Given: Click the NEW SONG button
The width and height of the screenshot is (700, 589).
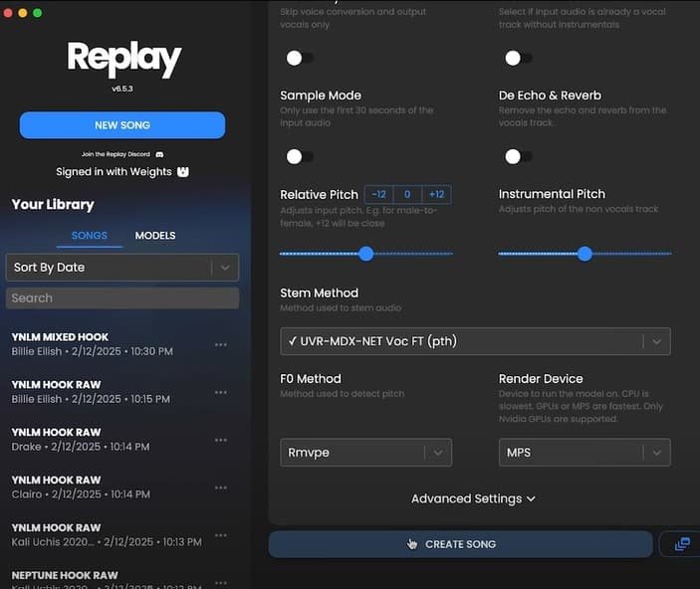Looking at the screenshot, I should 122,125.
